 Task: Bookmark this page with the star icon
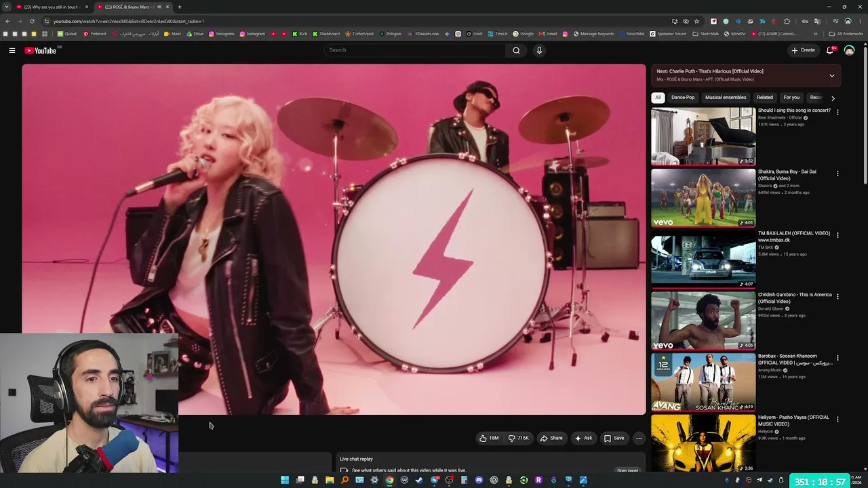696,21
